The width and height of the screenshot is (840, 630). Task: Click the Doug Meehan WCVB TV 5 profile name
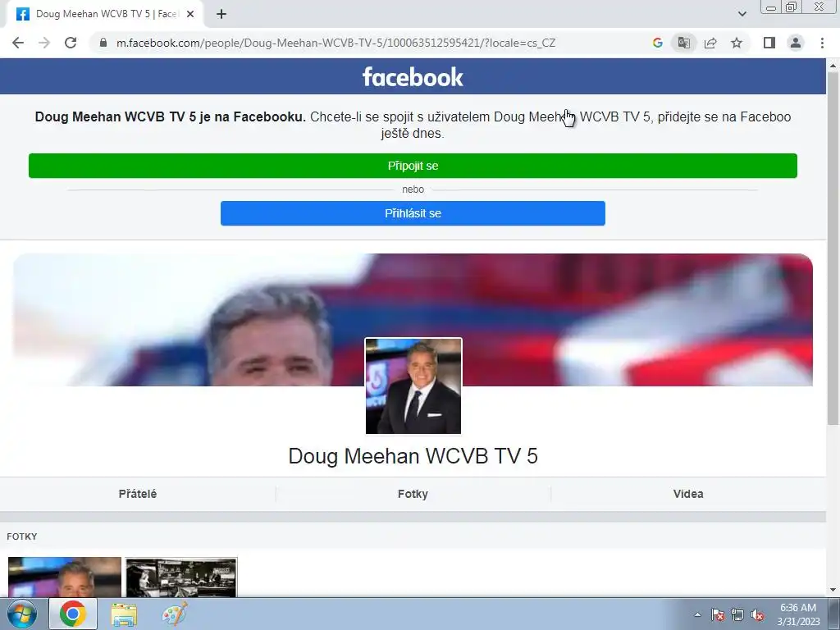413,456
